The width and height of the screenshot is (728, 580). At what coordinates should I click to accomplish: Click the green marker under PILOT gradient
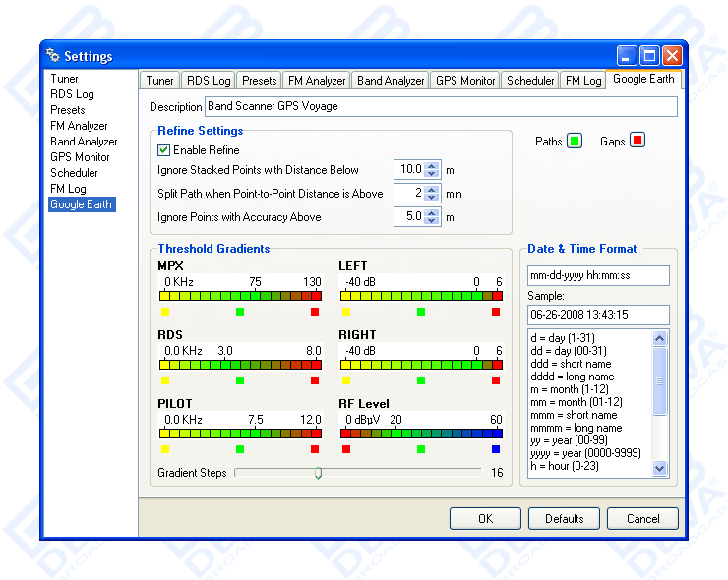(240, 449)
